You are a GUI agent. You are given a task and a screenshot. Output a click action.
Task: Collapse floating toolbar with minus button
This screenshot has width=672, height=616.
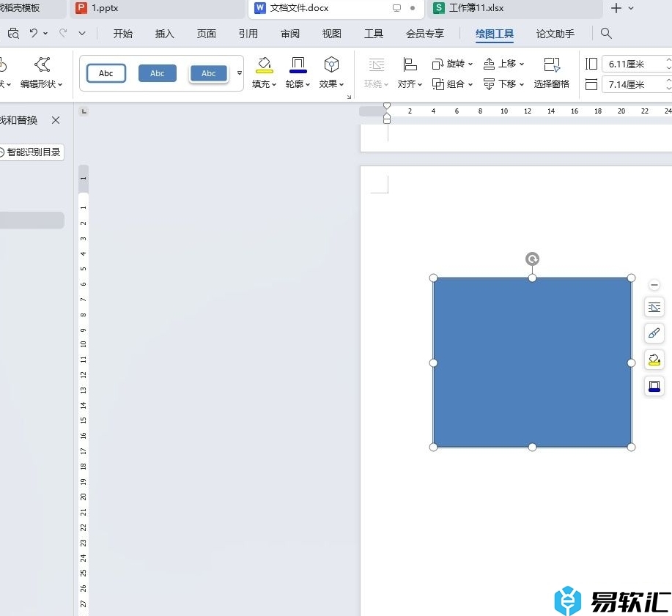[x=654, y=285]
